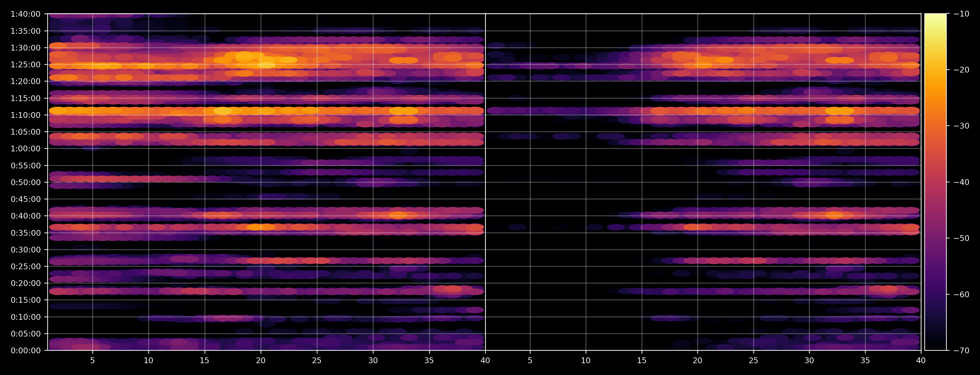Select the 0:35:00 y-axis tick label
Screen dimensions: 980x375
tap(26, 233)
